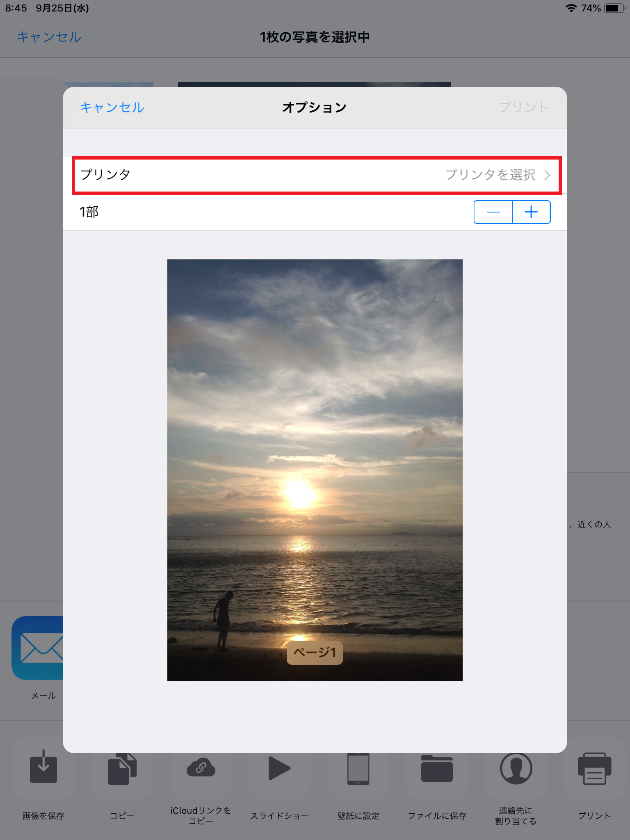Tap the 壁紙に設定 wallpaper icon

click(x=358, y=769)
